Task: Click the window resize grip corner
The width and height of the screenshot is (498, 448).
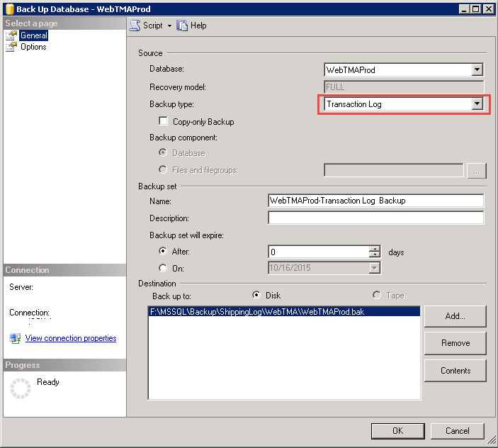Action: pos(492,440)
